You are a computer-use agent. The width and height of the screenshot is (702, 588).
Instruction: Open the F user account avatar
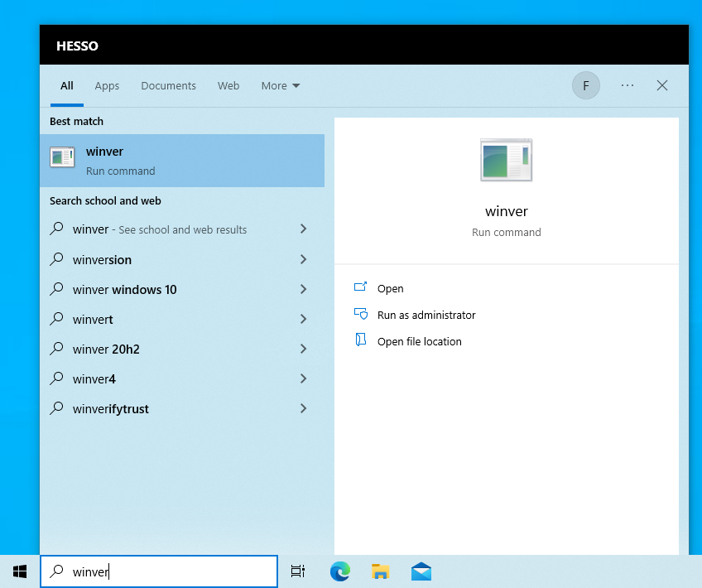click(x=585, y=85)
